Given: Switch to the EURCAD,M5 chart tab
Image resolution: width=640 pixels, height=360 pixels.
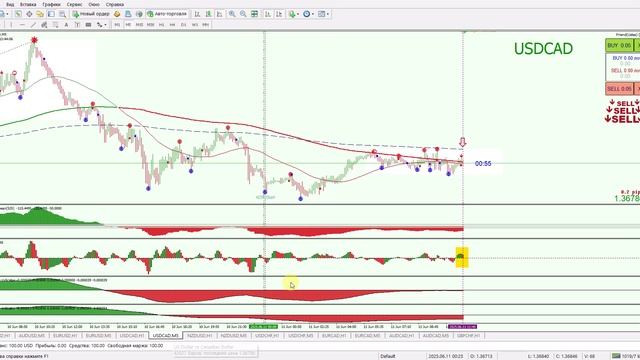Looking at the screenshot, I should pyautogui.click(x=367, y=336).
